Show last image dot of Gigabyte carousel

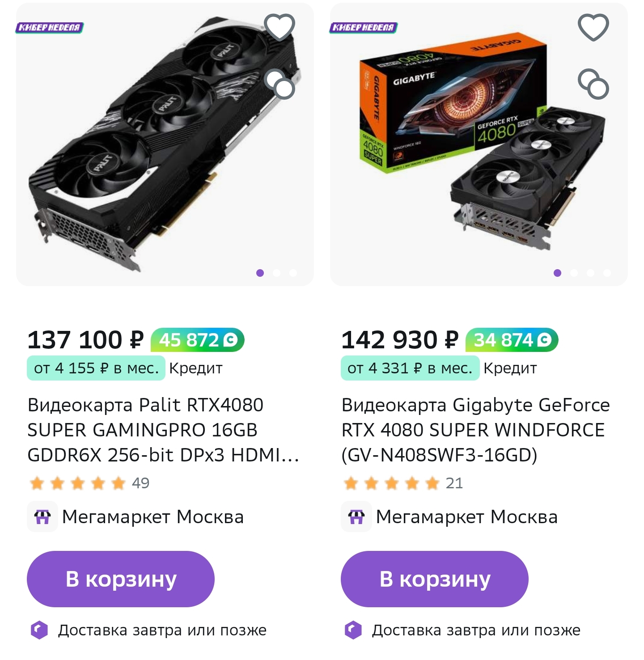(607, 273)
